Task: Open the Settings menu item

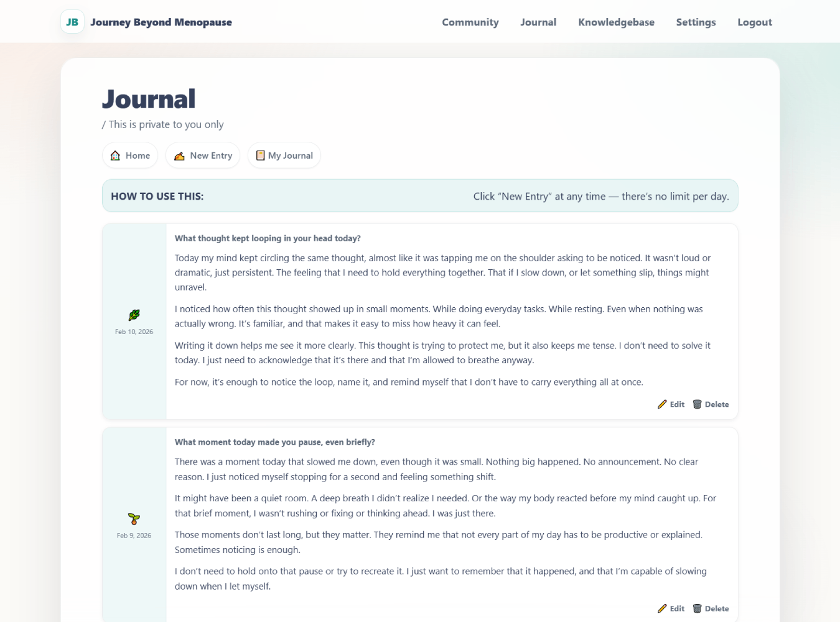Action: click(x=696, y=22)
